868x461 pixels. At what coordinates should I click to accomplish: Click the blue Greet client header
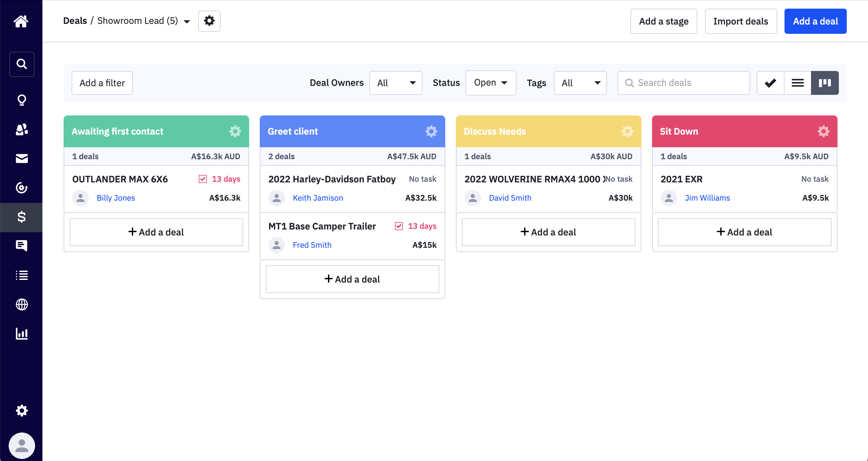352,131
